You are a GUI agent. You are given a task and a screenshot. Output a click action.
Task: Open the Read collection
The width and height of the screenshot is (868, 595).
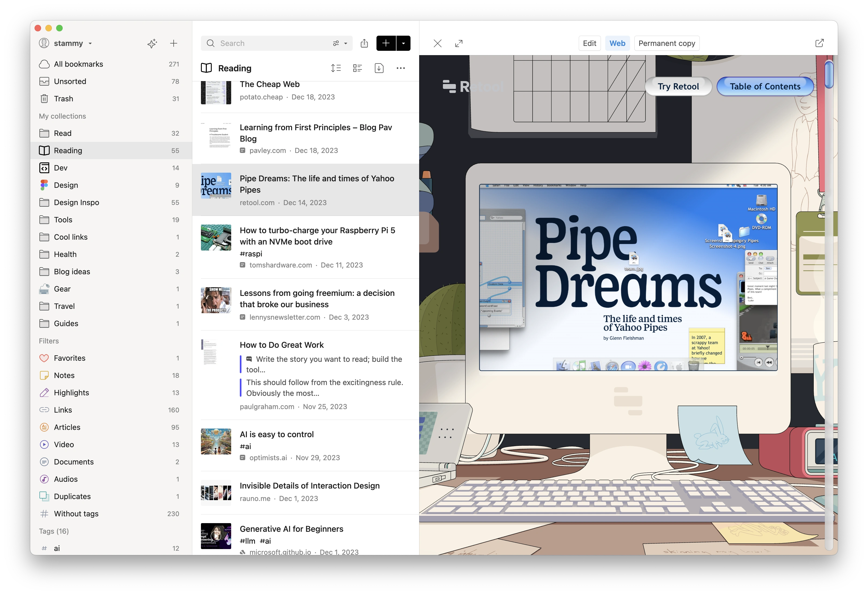(111, 133)
